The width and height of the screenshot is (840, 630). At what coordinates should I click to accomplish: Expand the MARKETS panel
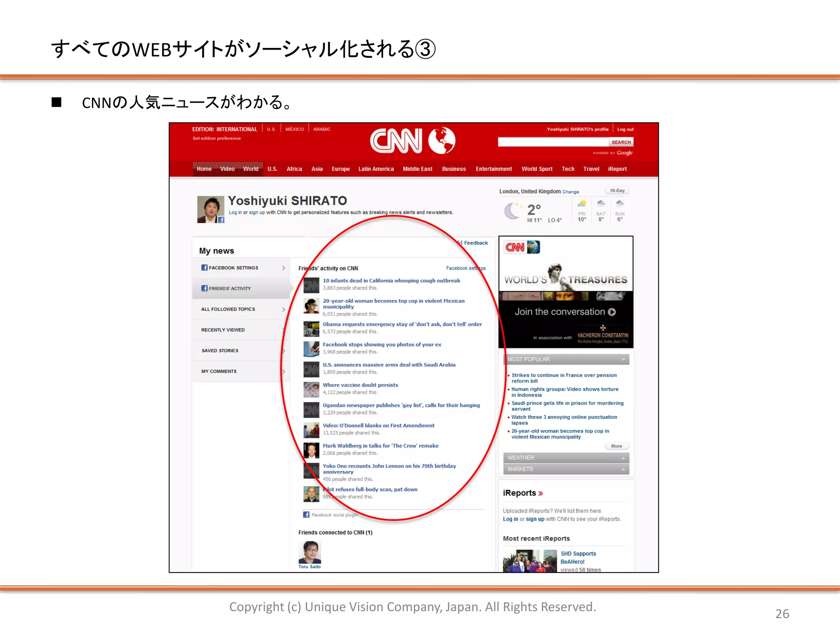566,469
